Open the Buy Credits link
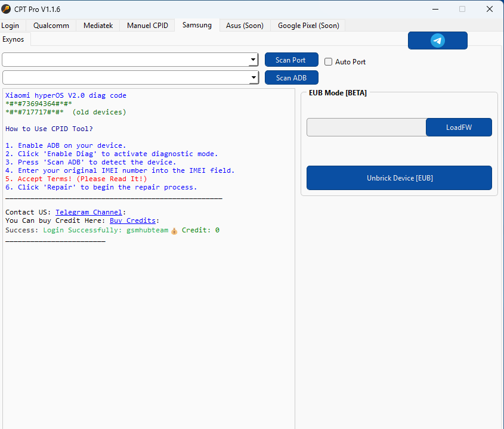Image resolution: width=504 pixels, height=429 pixels. pos(132,220)
